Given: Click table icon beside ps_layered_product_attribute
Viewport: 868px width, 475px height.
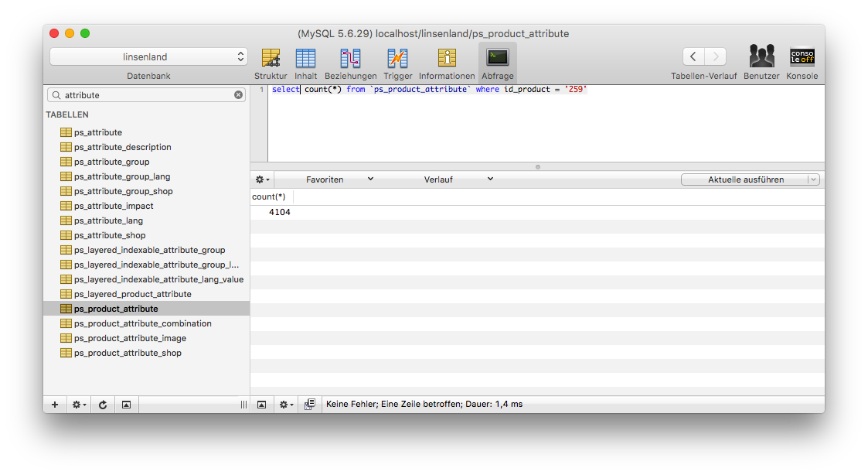Looking at the screenshot, I should 66,294.
